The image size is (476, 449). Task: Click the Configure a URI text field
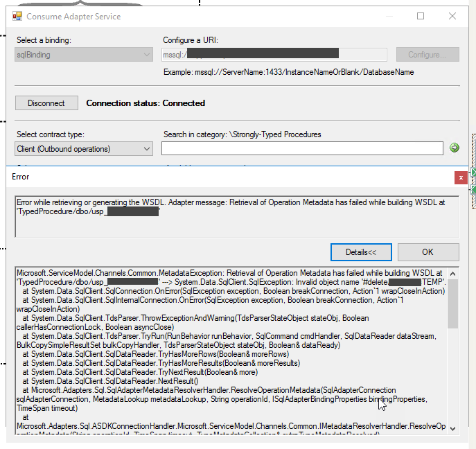click(274, 55)
